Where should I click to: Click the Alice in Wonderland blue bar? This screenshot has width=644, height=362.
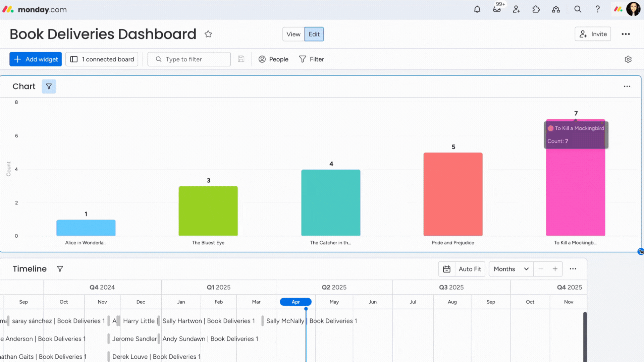pos(86,228)
